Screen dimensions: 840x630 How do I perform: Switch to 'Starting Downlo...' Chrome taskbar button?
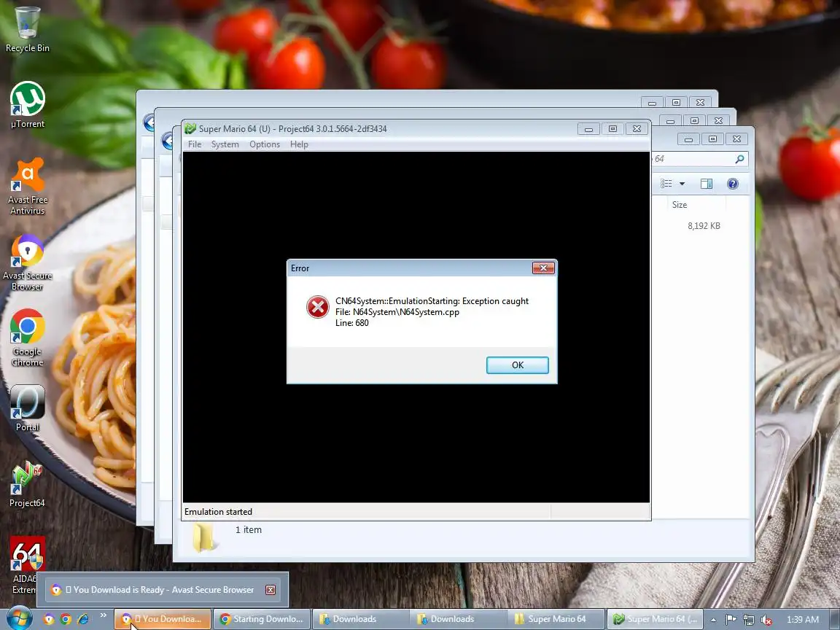tap(262, 619)
